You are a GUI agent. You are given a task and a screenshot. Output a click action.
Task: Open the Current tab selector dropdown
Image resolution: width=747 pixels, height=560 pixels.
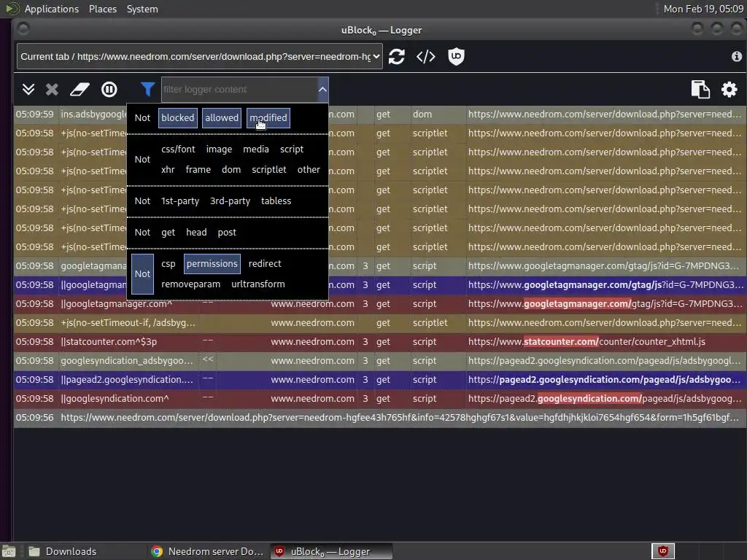click(200, 57)
